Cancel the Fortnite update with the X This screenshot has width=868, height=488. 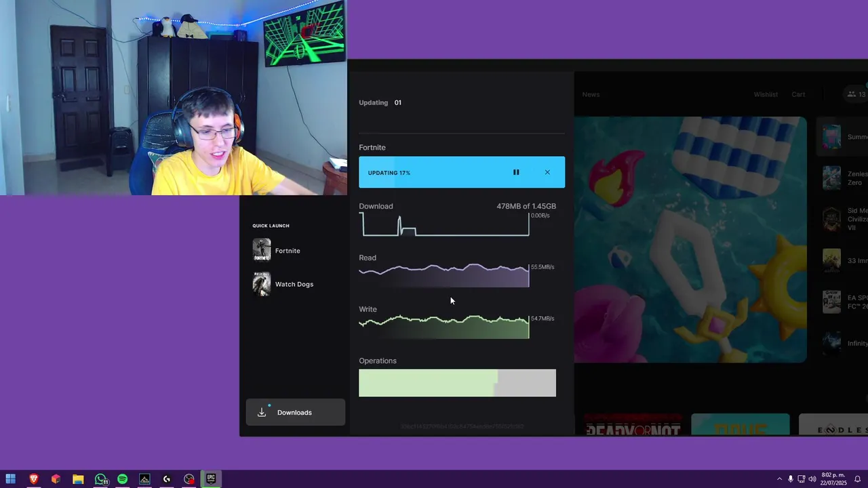(x=547, y=172)
